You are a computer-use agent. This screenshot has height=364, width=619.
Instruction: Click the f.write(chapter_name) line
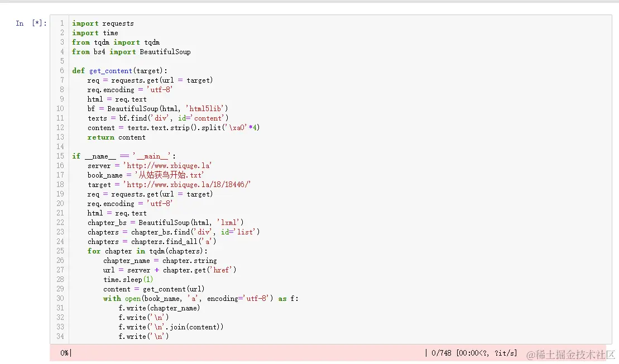[159, 308]
